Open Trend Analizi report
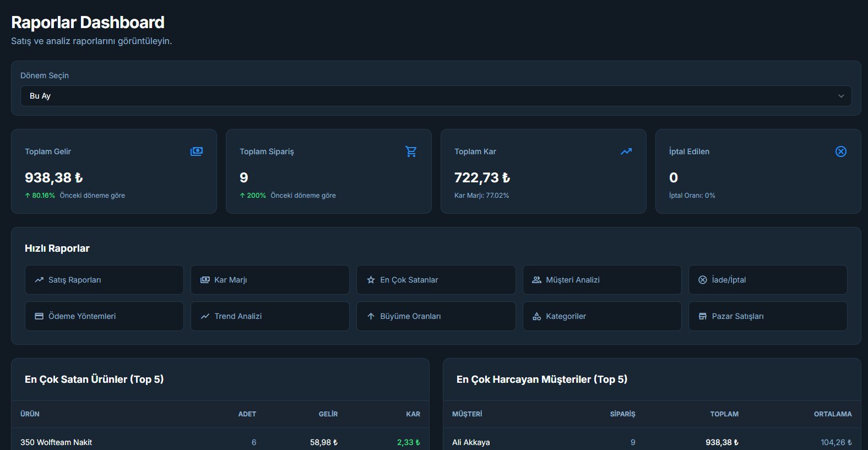Screen dimensions: 868x450 [270, 316]
